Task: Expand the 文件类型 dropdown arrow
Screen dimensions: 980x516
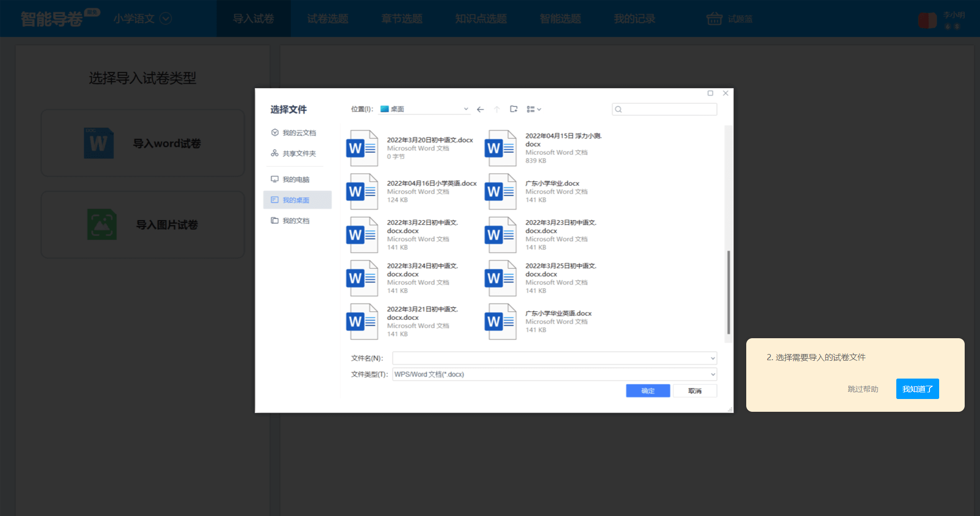Action: [713, 374]
